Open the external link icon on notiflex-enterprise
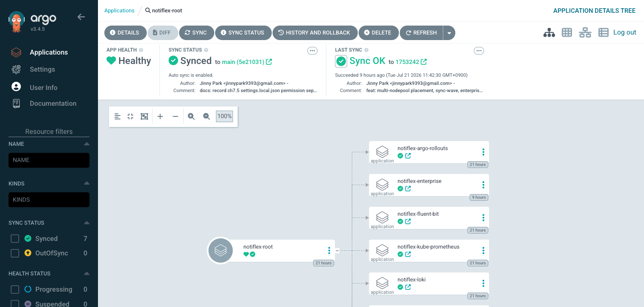Viewport: 644px width, 307px height. point(408,189)
